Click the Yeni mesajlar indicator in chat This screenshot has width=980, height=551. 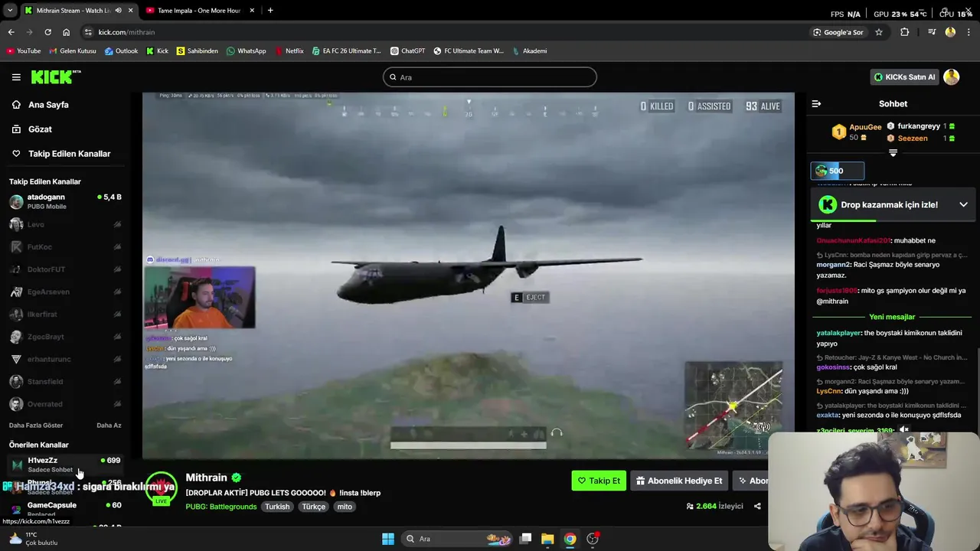tap(892, 317)
